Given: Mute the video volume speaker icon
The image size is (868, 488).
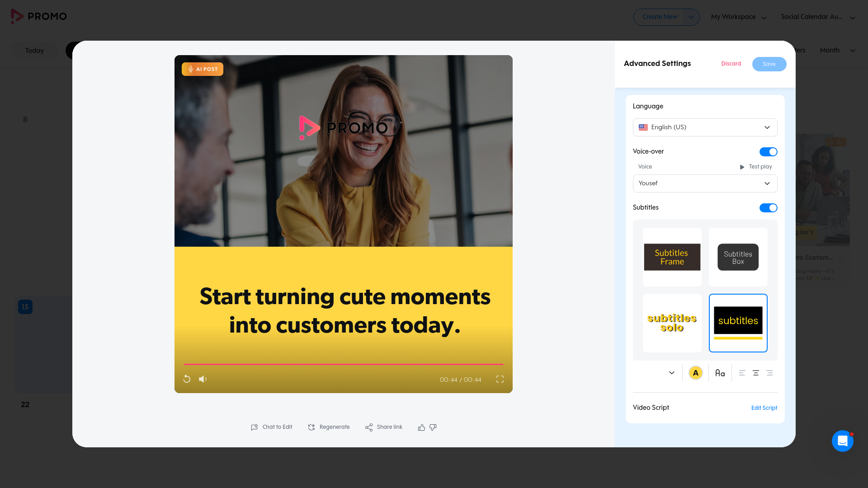Looking at the screenshot, I should tap(203, 379).
